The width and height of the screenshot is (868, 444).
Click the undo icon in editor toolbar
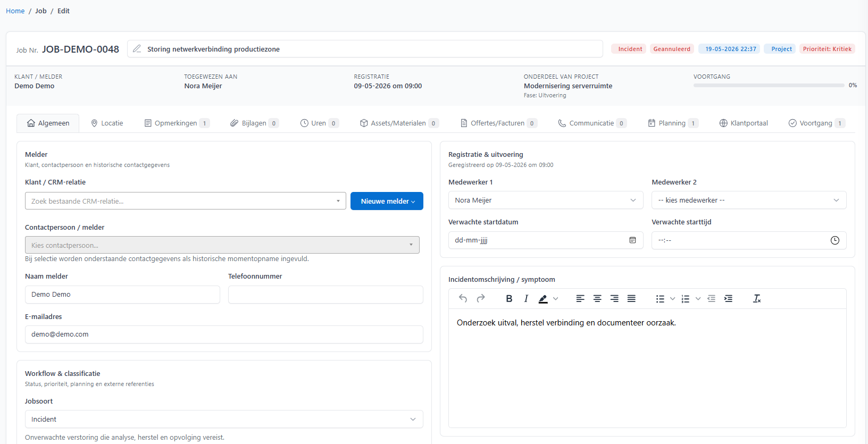coord(463,299)
